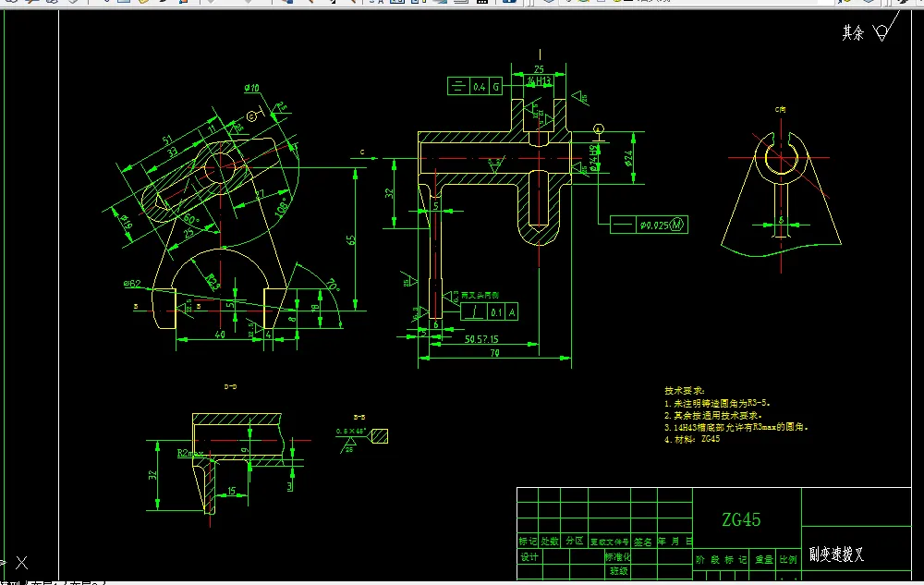Select the perpendicularity symbol before 0.1
Viewport: 924px width, 585px height.
click(474, 312)
